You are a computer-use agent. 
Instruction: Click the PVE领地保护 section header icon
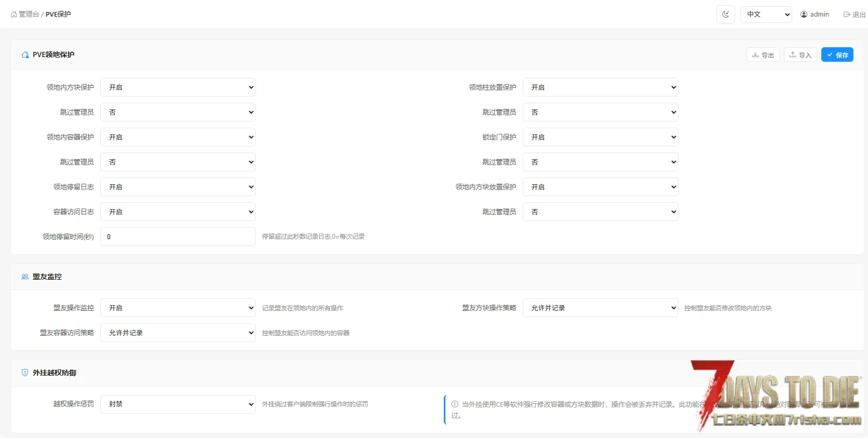coord(25,55)
